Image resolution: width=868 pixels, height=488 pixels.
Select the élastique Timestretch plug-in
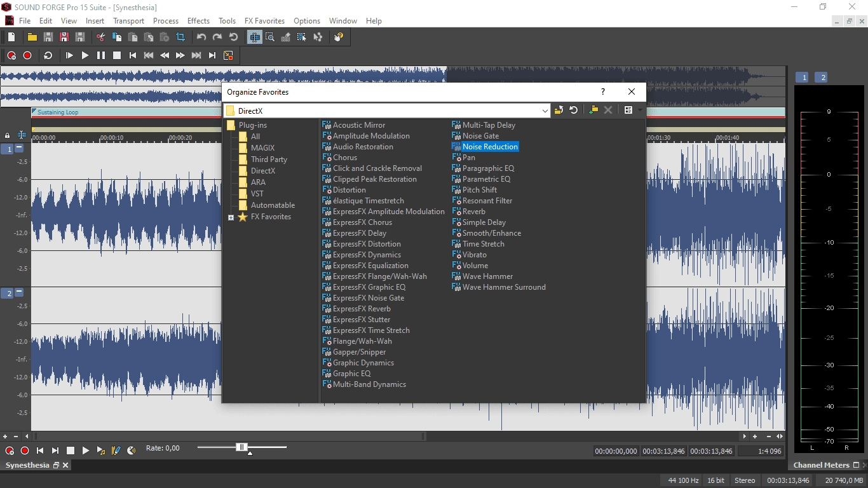pos(363,201)
